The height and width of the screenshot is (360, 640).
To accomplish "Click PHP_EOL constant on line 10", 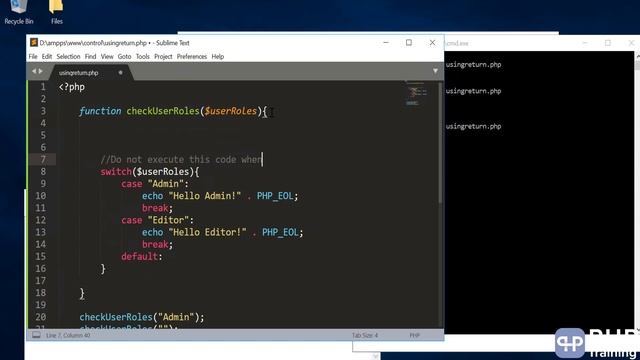I will pos(275,196).
